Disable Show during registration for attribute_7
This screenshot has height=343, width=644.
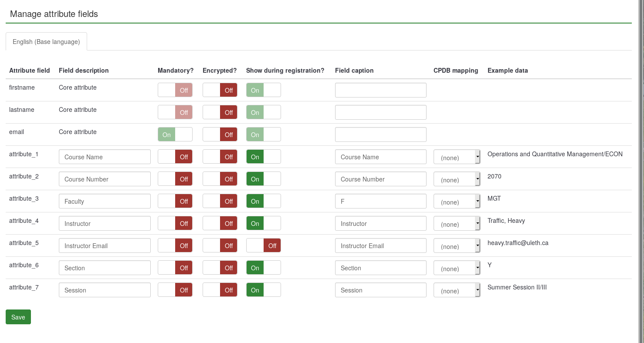click(x=263, y=290)
